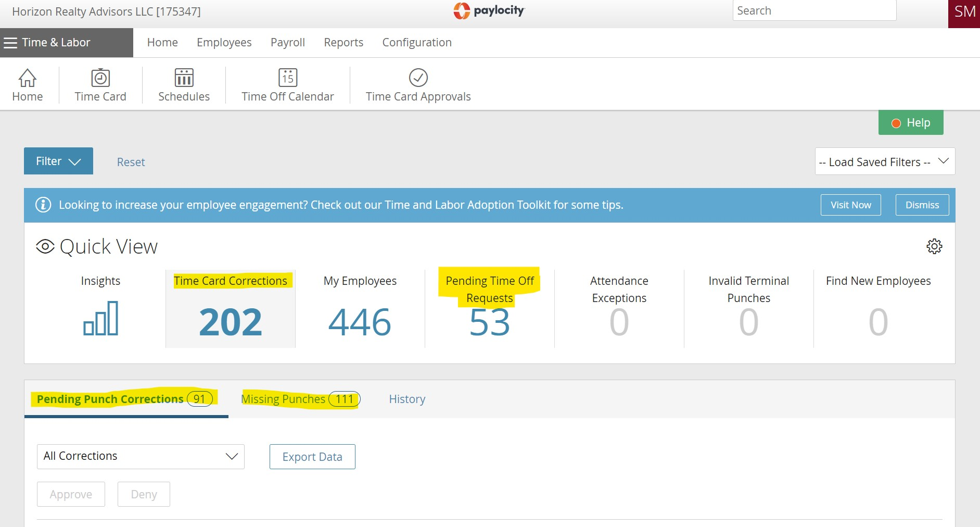Open the Reports menu
Viewport: 980px width, 527px height.
[343, 43]
